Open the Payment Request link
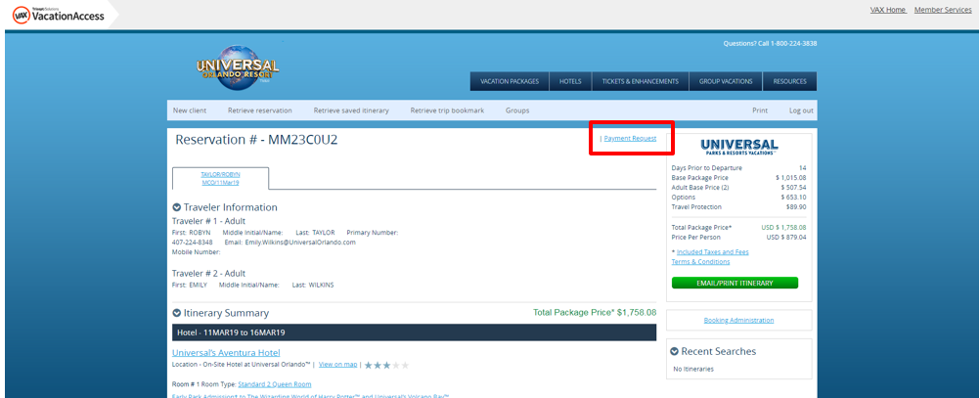Screen dimensions: 980x398 [630, 138]
